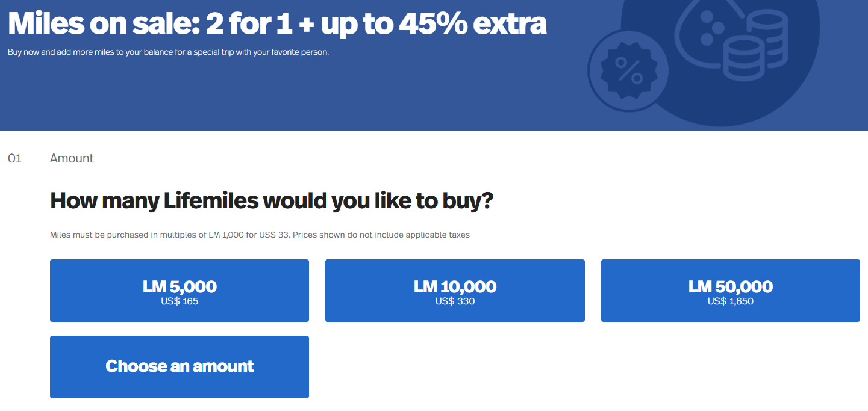Image resolution: width=868 pixels, height=411 pixels.
Task: Click the "Miles on sale" promotional heading
Action: [277, 23]
